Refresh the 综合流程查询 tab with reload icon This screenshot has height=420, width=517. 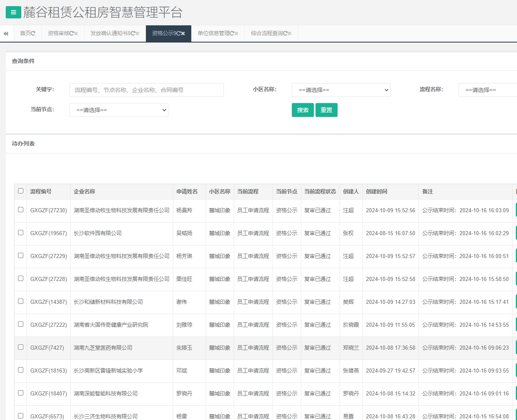[x=285, y=34]
